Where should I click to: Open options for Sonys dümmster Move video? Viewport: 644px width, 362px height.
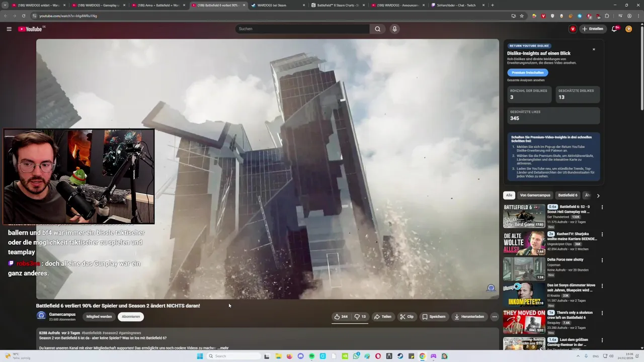click(602, 286)
